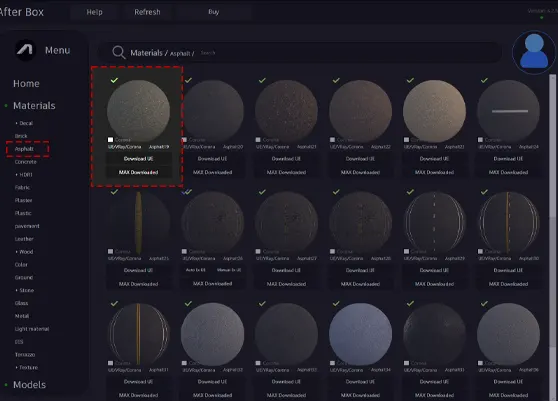Screen dimensions: 558x401
Task: Click the green checkmark on Asphalt23
Action: click(x=410, y=80)
